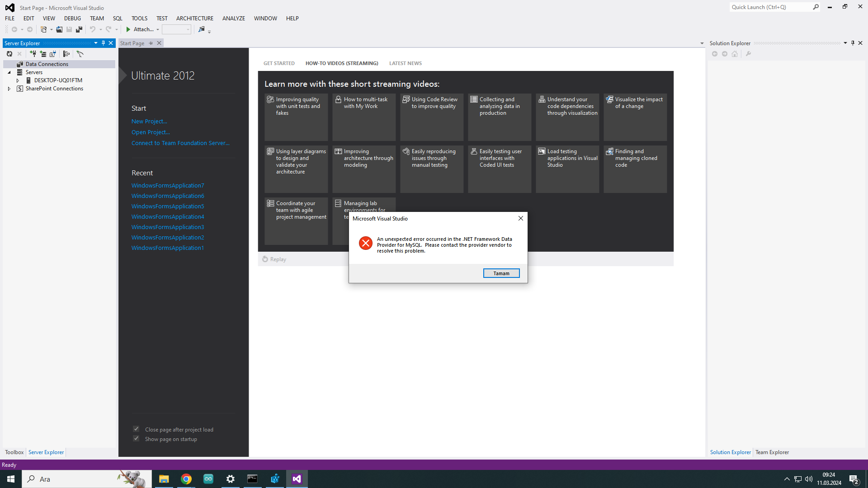Expand the DESKTOP-UQ01FTM server node
This screenshot has height=488, width=868.
tap(18, 80)
